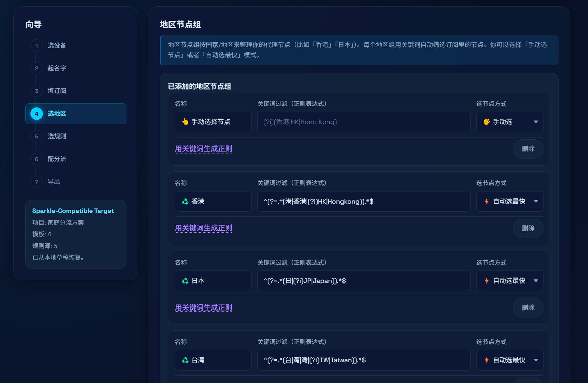Screen dimensions: 588x383
Task: Click 用关键词生成正则 under the 日本 group
Action: point(203,308)
